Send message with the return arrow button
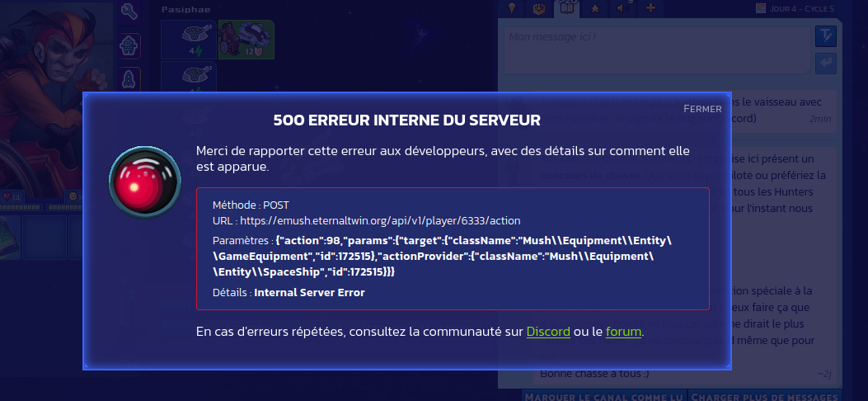The height and width of the screenshot is (401, 868). tap(826, 64)
